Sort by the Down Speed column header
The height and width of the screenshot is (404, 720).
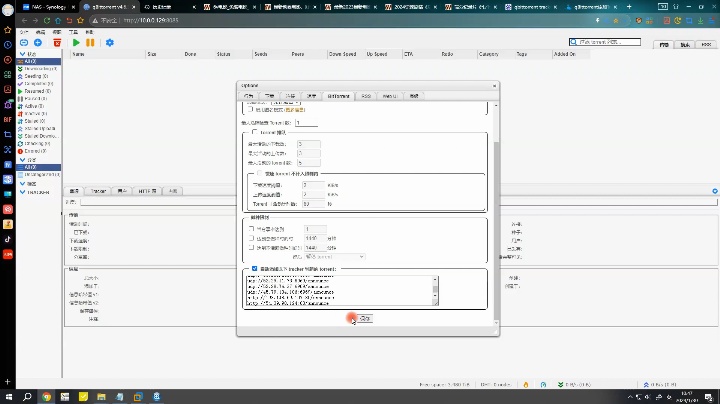(x=343, y=54)
